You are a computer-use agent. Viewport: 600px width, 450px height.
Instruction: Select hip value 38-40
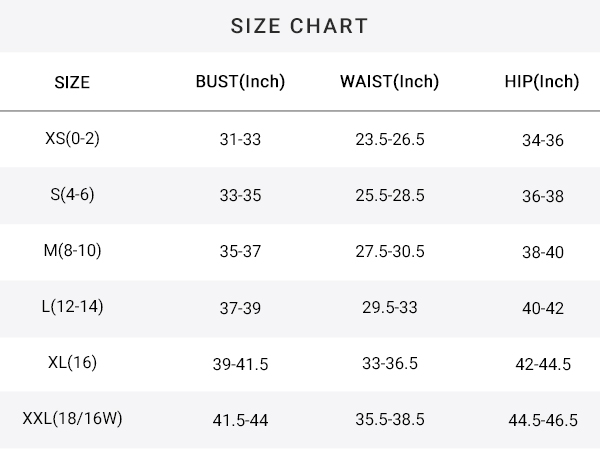tap(543, 253)
